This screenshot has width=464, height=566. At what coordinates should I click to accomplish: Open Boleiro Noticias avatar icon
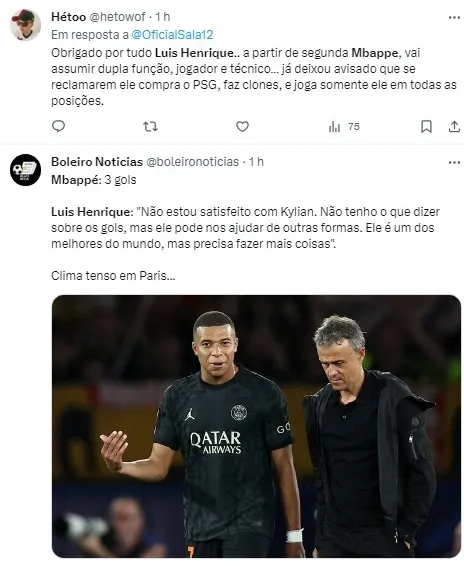[25, 170]
